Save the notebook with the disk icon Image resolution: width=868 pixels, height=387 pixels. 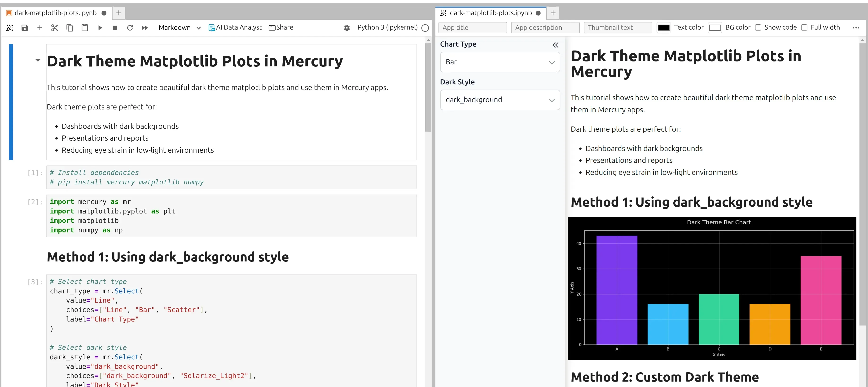pos(25,28)
